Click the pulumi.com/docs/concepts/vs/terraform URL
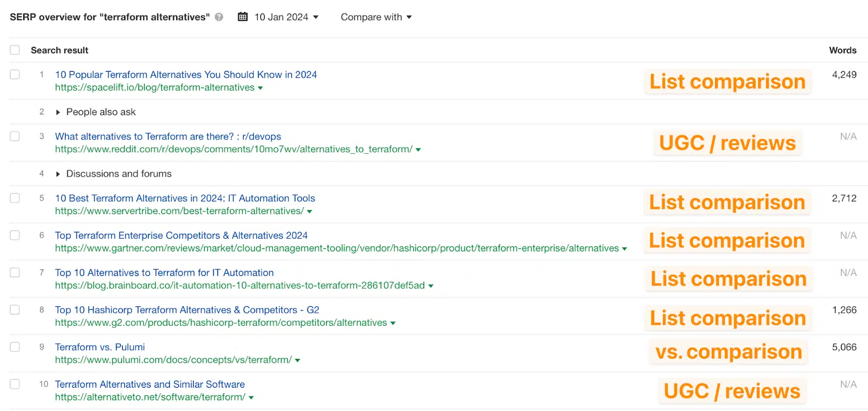The height and width of the screenshot is (411, 868). tap(173, 360)
